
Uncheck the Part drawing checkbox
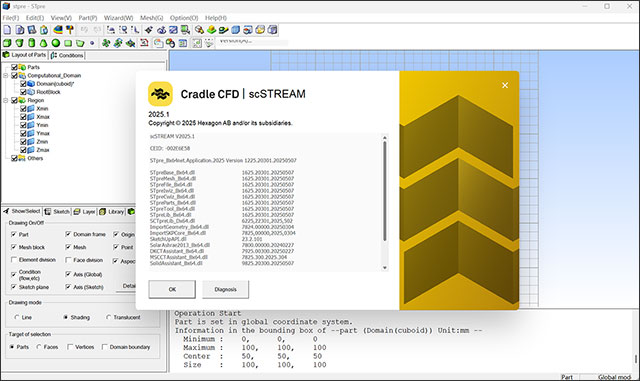[14, 234]
